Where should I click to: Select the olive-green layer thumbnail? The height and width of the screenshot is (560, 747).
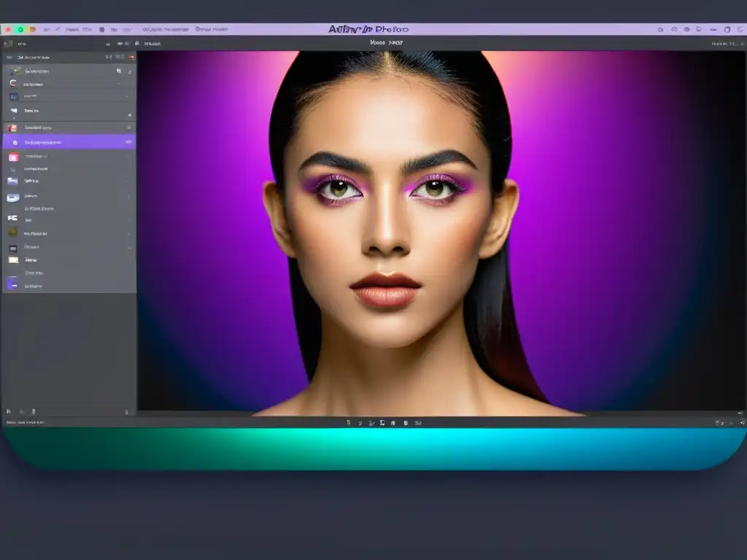coord(12,232)
